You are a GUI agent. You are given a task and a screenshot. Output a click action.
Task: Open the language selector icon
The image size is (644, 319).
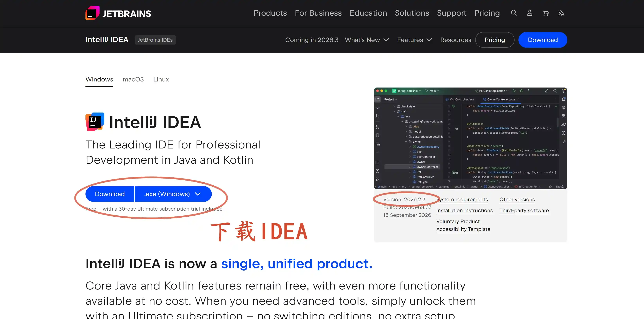pos(561,13)
